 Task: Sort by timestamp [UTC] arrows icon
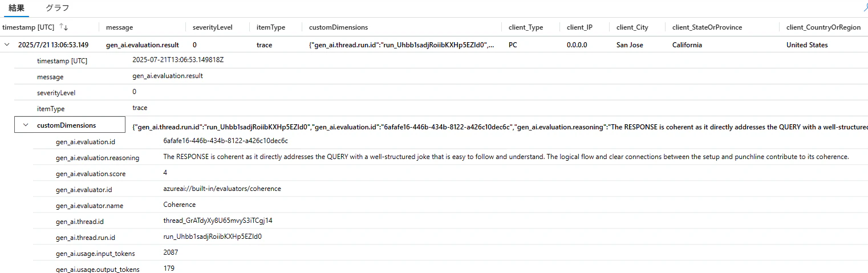tap(64, 27)
